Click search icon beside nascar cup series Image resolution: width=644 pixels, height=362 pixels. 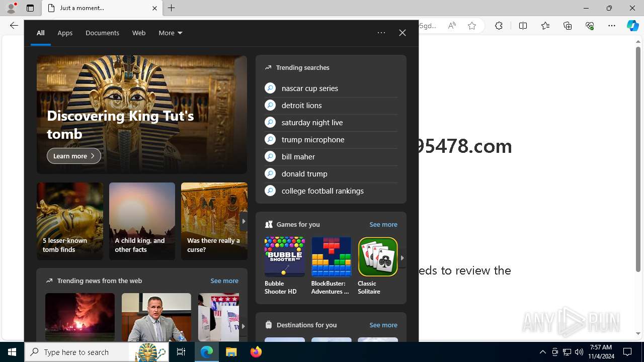pos(270,88)
